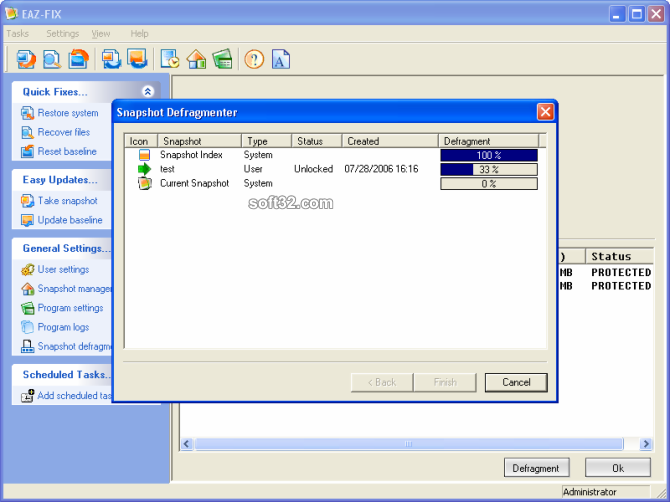The image size is (670, 502).
Task: Click the scrollbar right arrow
Action: [646, 444]
